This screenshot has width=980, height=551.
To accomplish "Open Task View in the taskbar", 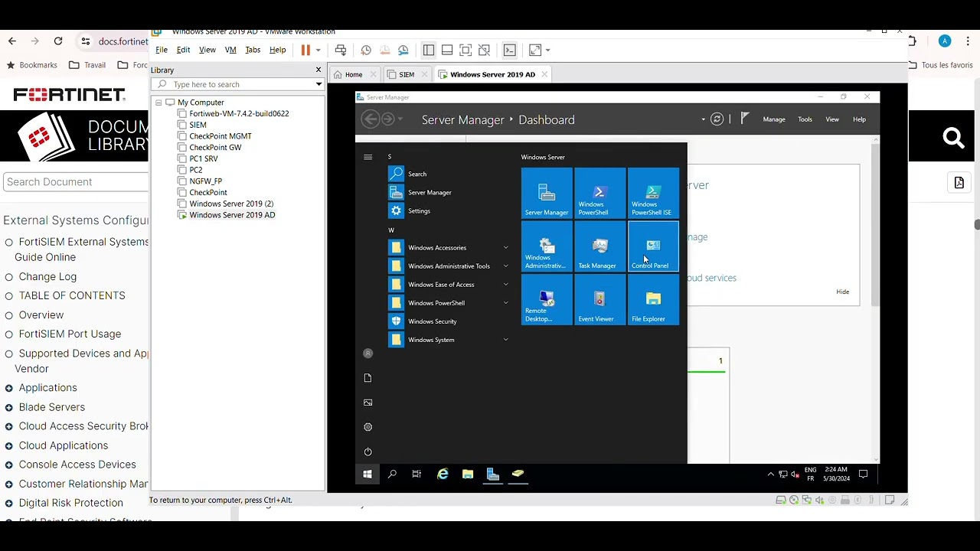I will 416,474.
